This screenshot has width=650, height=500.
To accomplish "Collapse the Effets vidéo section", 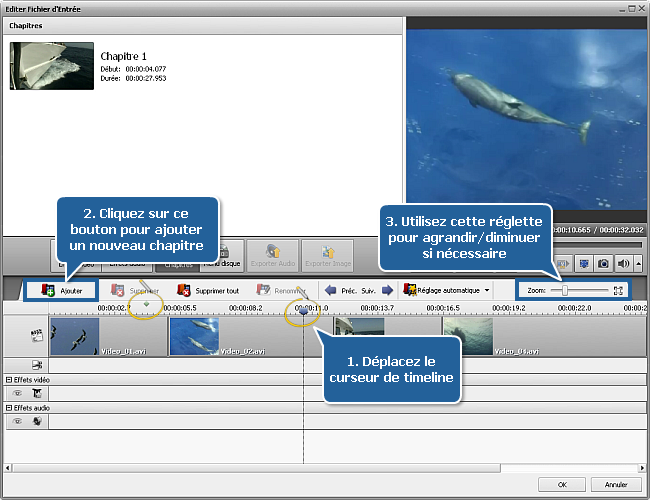I will click(x=9, y=380).
